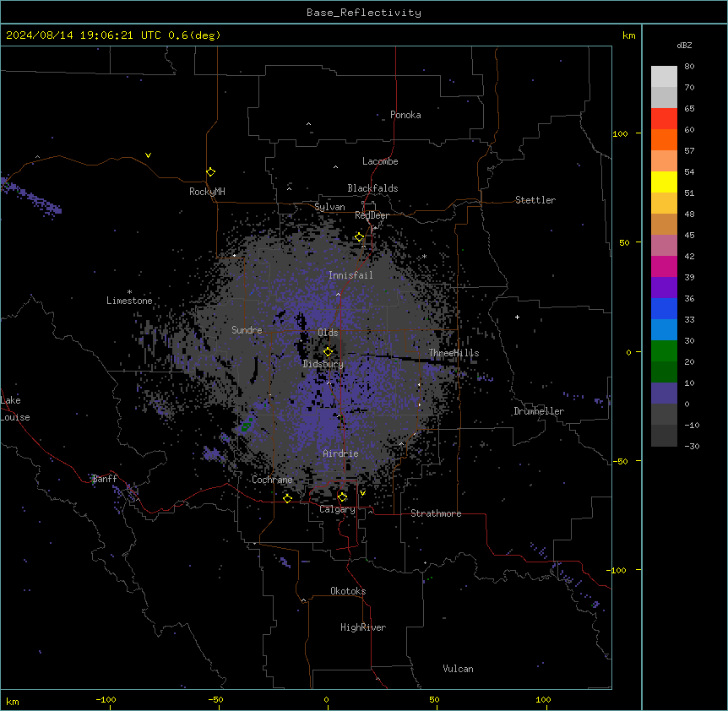The image size is (728, 711).
Task: Click the Innisfail city label
Action: click(x=350, y=275)
